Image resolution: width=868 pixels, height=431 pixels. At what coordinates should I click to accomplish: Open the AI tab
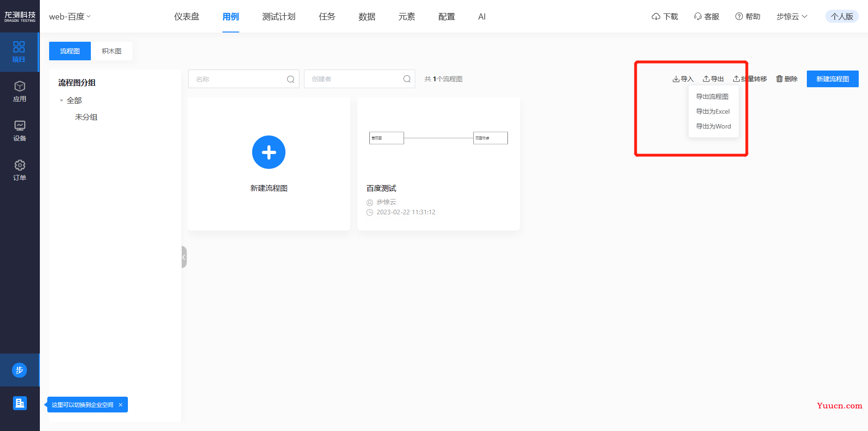482,17
